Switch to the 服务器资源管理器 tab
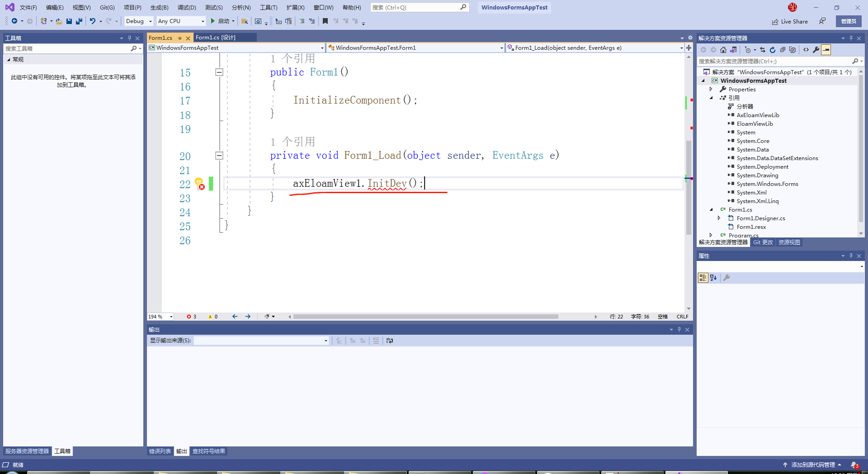This screenshot has height=474, width=868. pyautogui.click(x=27, y=451)
